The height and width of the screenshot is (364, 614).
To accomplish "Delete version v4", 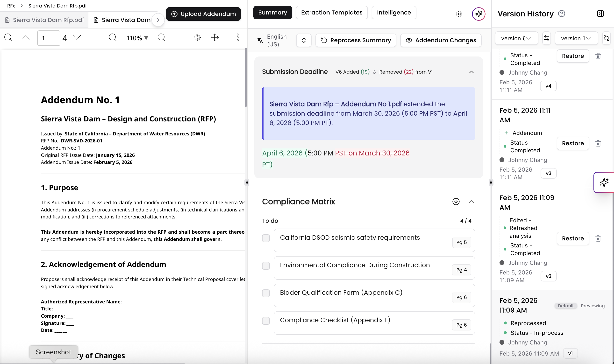I will pyautogui.click(x=598, y=56).
